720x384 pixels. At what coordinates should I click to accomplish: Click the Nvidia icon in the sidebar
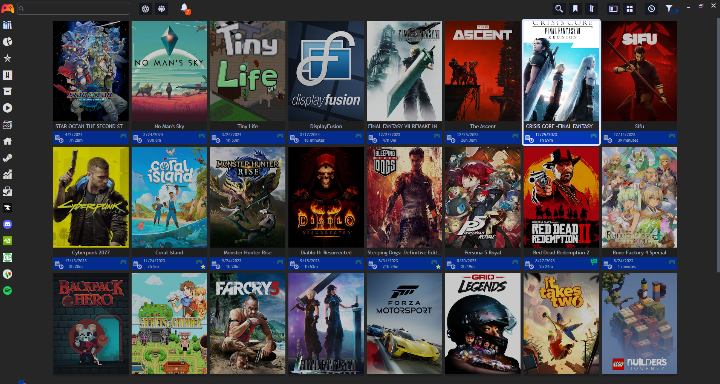[x=7, y=241]
